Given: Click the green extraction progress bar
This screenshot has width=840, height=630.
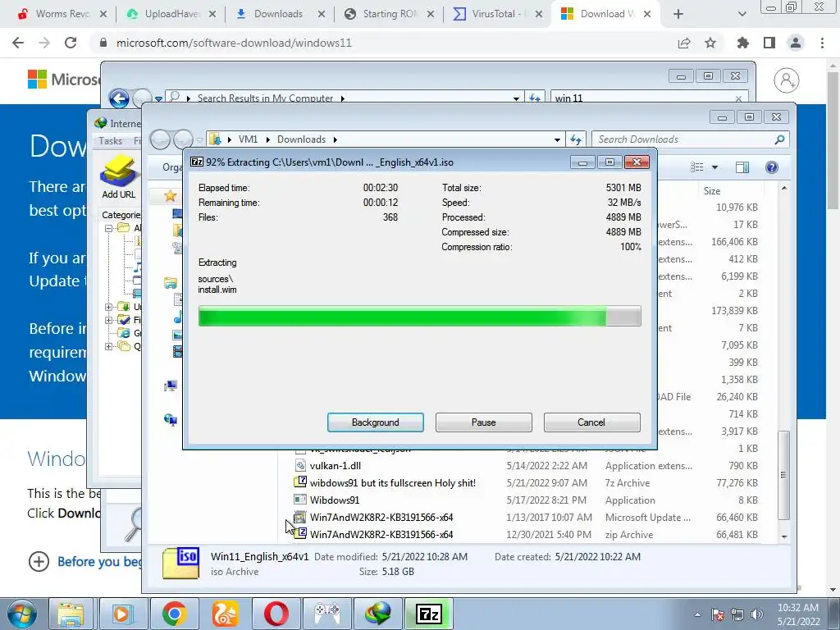Looking at the screenshot, I should point(419,316).
